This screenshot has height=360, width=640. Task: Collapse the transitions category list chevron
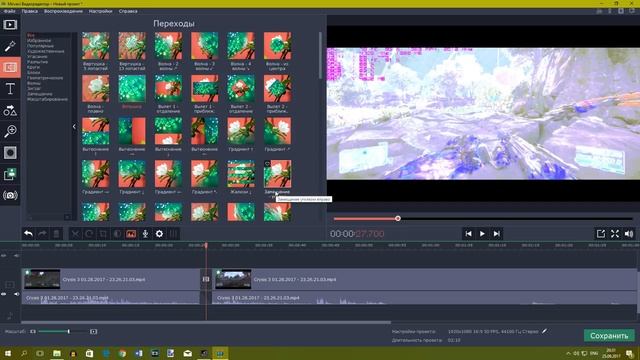[x=74, y=127]
